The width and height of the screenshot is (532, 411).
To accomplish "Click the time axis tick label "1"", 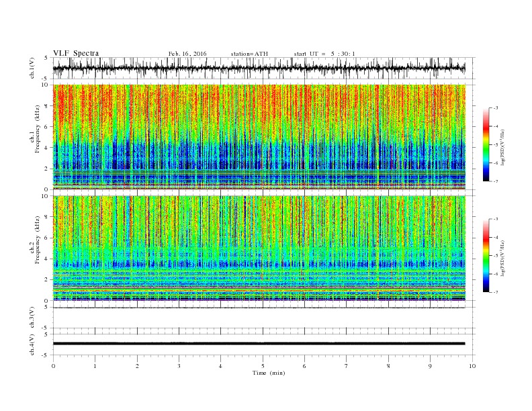I will (95, 366).
